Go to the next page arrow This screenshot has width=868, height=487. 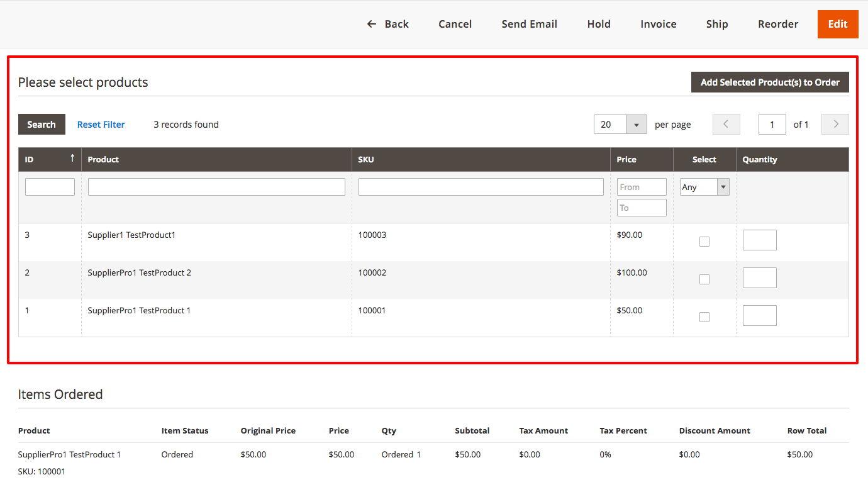tap(835, 125)
